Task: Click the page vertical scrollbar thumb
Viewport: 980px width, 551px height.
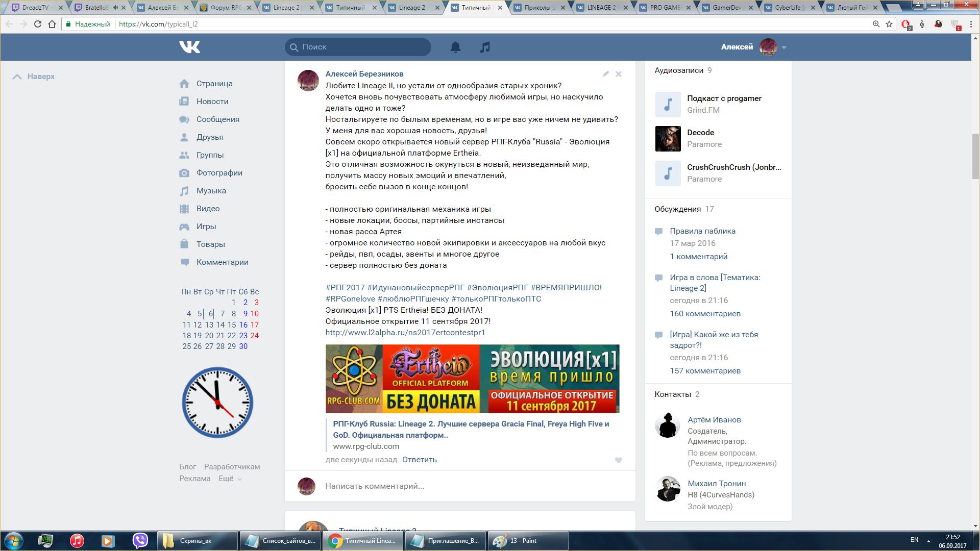Action: 975,156
